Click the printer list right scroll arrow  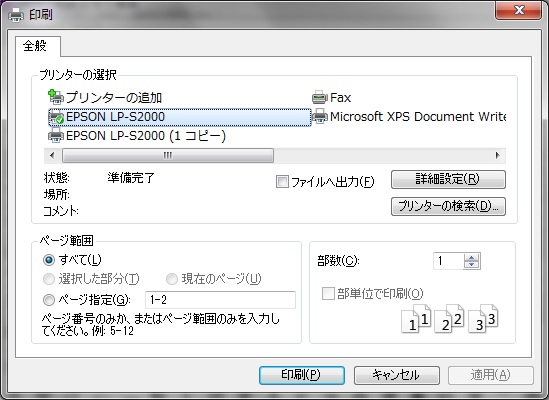coord(498,155)
